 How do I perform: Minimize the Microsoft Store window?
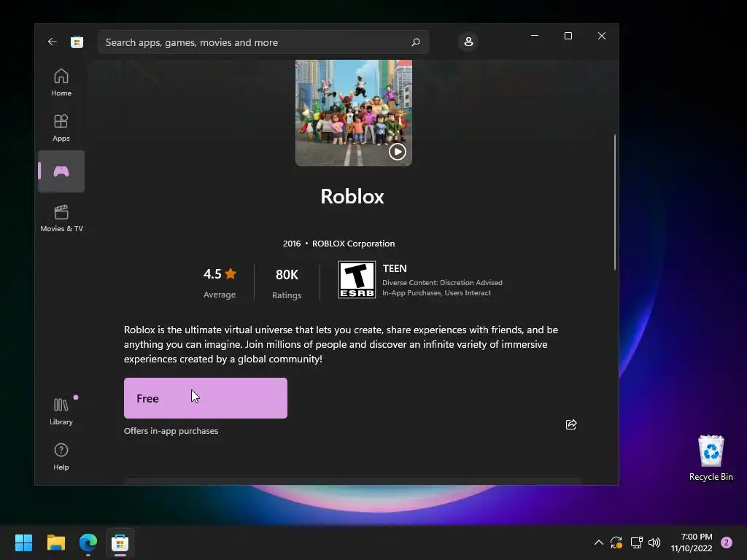tap(535, 36)
